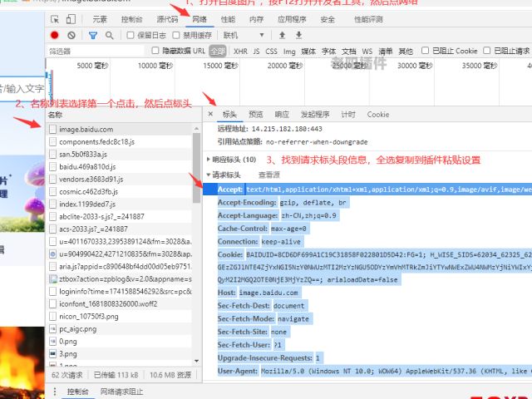This screenshot has width=532, height=399.
Task: Clear the network log with the clear icon
Action: (71, 35)
